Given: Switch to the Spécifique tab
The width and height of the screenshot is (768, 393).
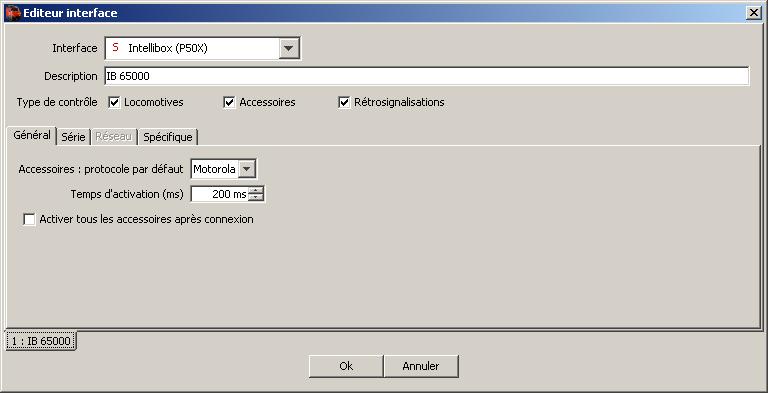Looking at the screenshot, I should coord(168,137).
